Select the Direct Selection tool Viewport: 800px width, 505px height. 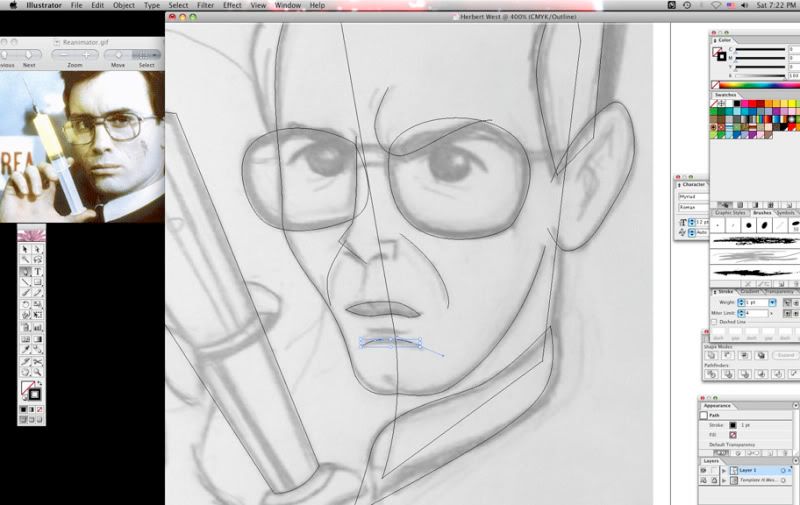point(37,249)
